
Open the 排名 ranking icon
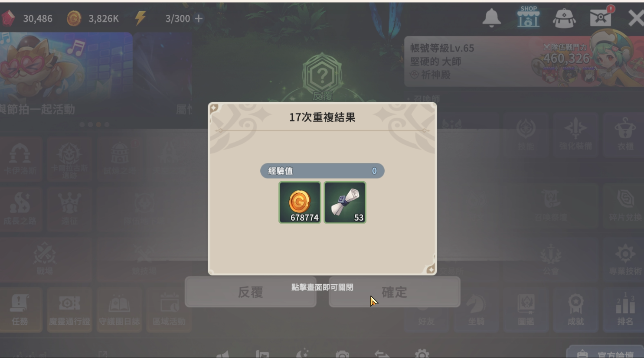625,309
